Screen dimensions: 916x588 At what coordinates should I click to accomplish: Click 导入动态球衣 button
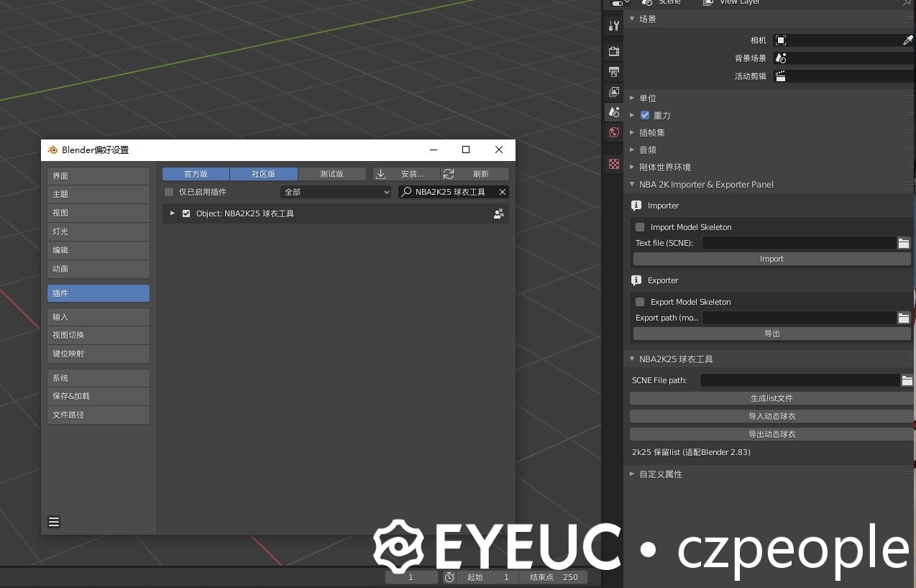(771, 416)
